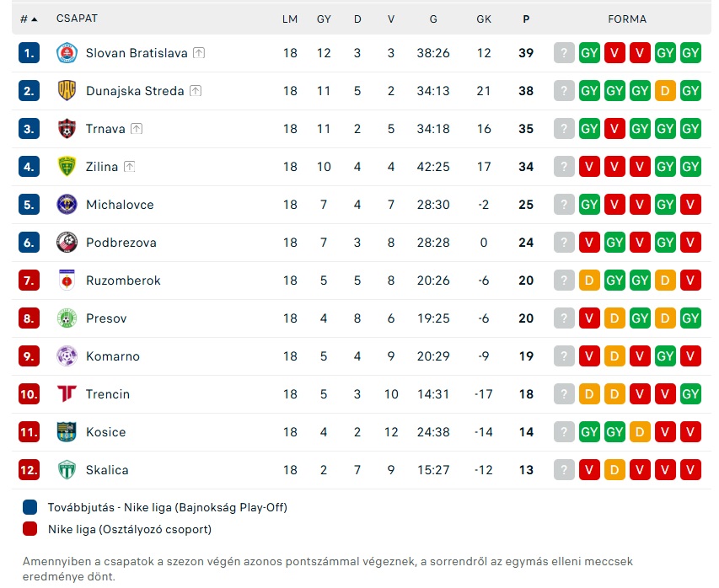Click the FORMA column header
The image size is (719, 588).
tap(627, 19)
